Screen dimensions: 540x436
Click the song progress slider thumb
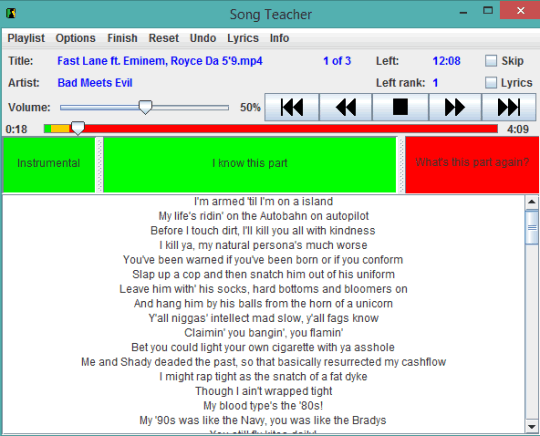click(78, 128)
